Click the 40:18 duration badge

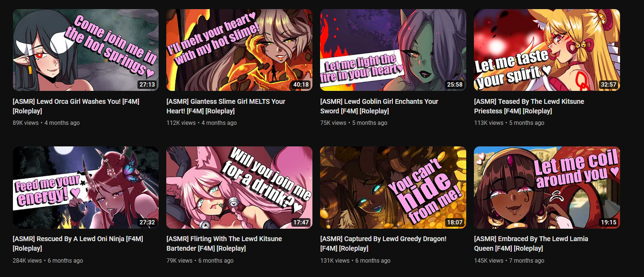pyautogui.click(x=300, y=85)
